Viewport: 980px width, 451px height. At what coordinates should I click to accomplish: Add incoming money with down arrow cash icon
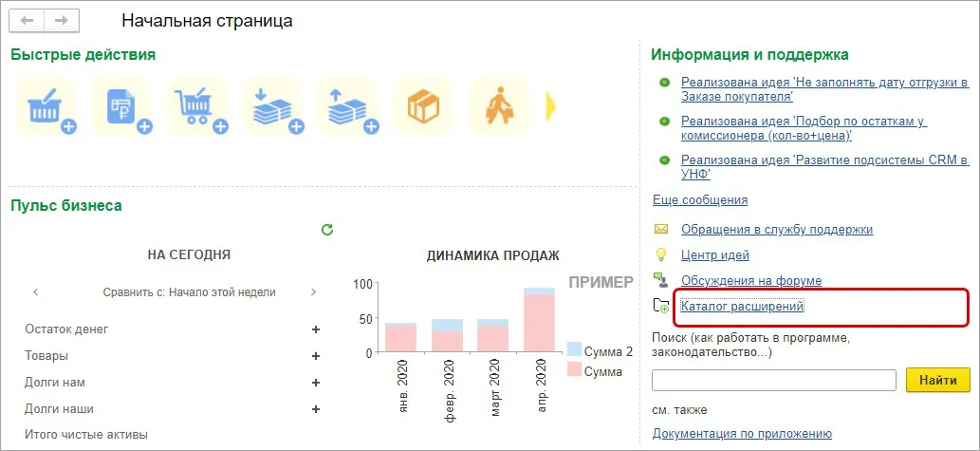click(274, 107)
